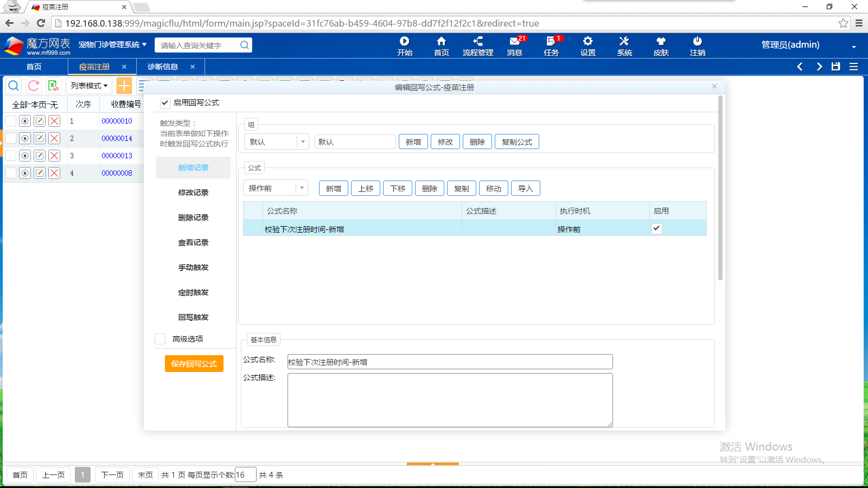Click browser reload button
Viewport: 868px width, 488px height.
41,23
